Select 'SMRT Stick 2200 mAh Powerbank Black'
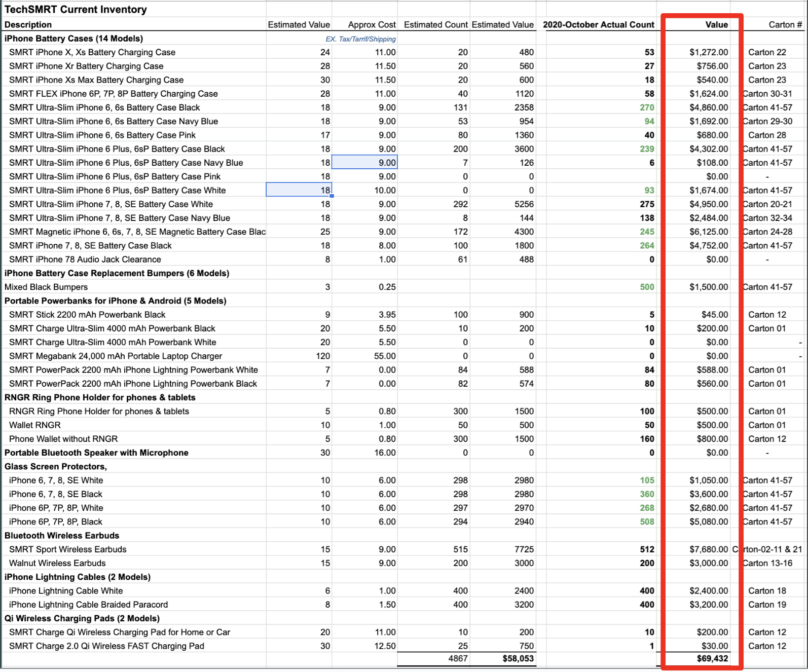The image size is (808, 672). (x=87, y=315)
